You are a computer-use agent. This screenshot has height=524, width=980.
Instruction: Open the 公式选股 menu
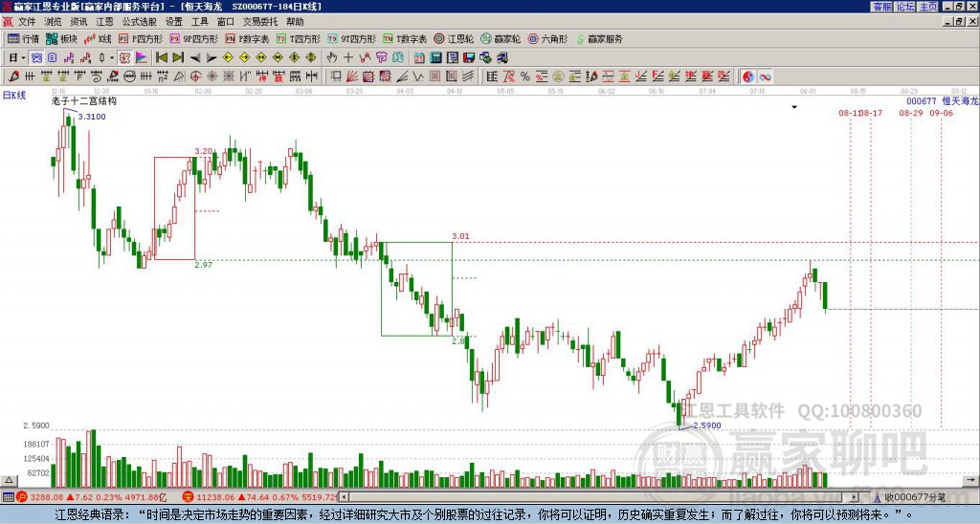pyautogui.click(x=140, y=22)
